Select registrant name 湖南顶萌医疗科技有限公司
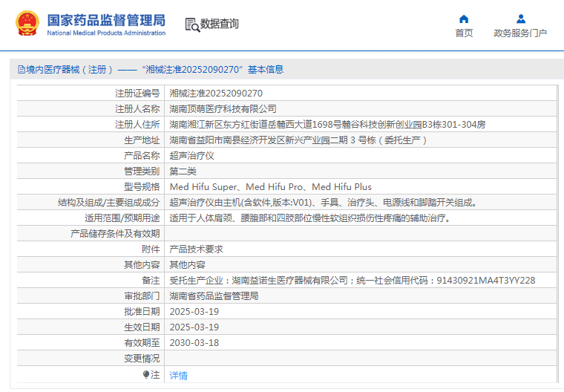 click(223, 109)
